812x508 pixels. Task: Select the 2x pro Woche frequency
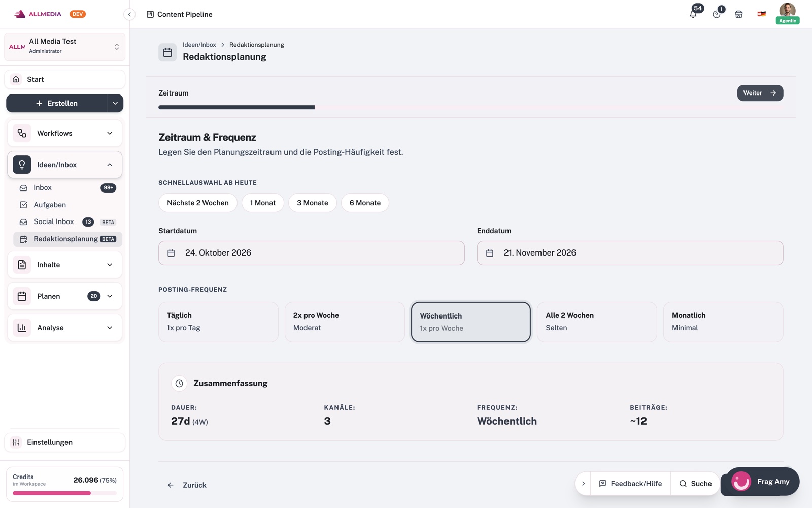coord(345,322)
